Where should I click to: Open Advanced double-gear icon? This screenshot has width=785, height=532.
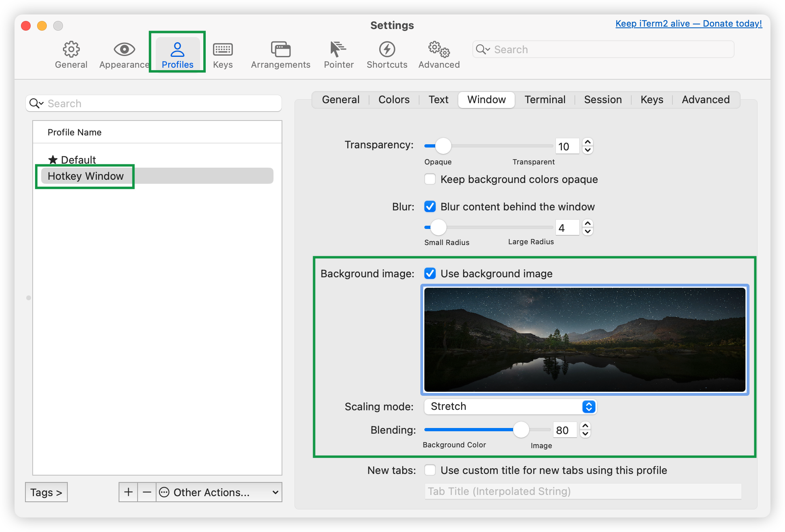pyautogui.click(x=439, y=50)
